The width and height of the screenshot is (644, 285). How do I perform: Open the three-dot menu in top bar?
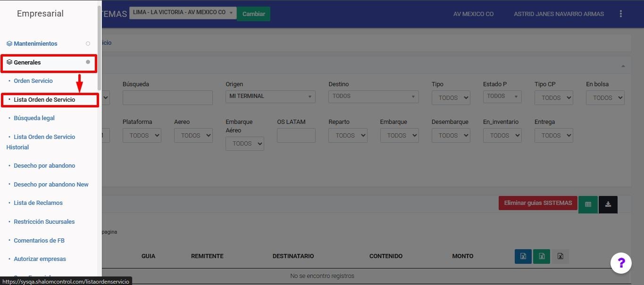621,14
